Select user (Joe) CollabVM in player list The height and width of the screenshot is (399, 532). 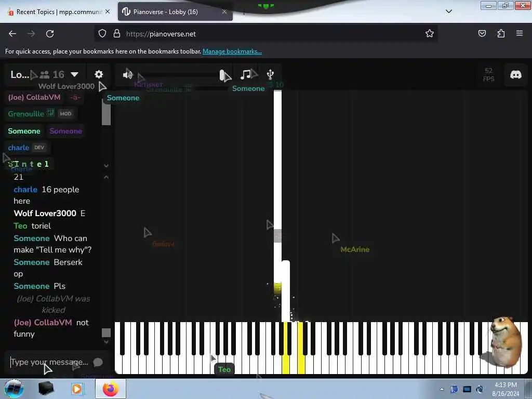click(34, 97)
